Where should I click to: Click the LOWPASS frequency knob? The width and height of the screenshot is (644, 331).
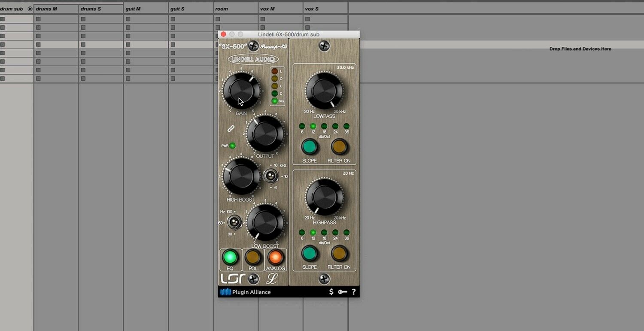click(x=324, y=91)
